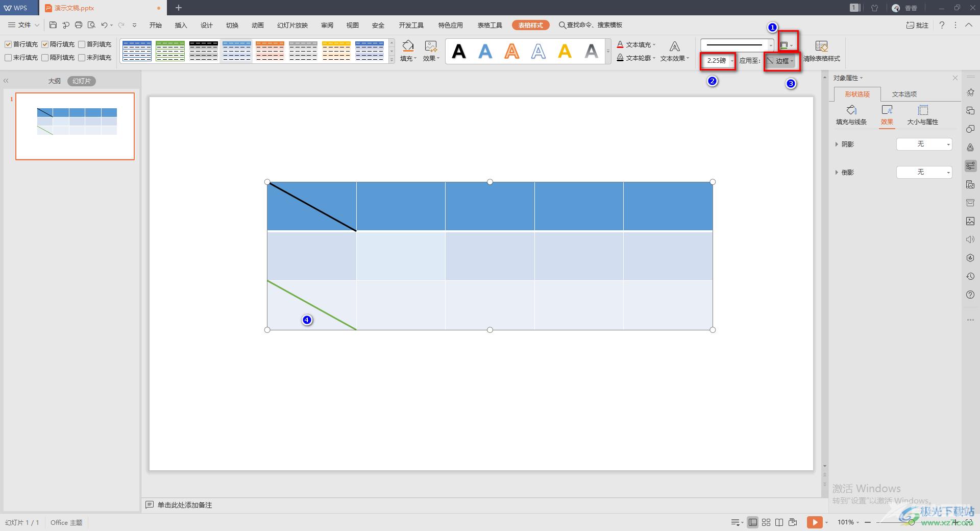980x531 pixels.
Task: Click the notes area to add notes
Action: [x=184, y=505]
